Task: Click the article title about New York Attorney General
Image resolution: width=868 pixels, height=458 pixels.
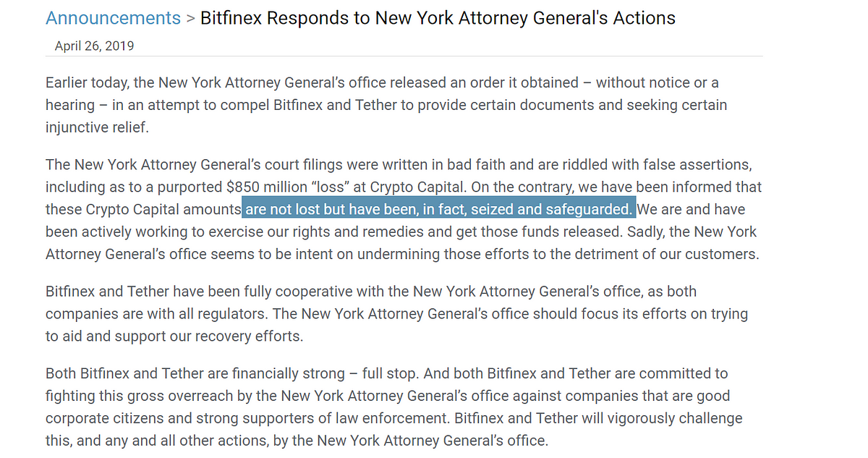Action: 438,18
